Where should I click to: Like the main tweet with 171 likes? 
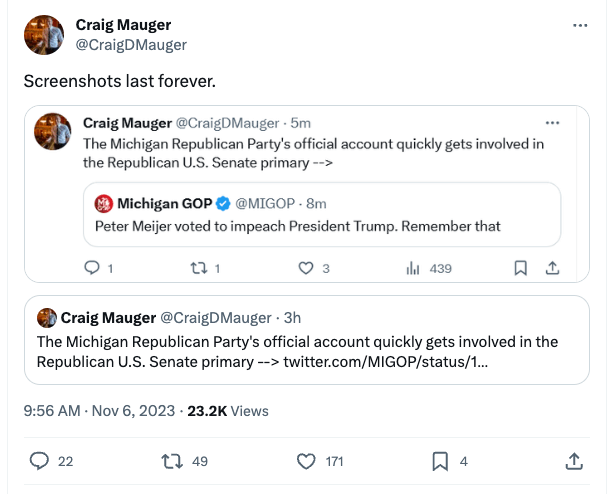pyautogui.click(x=307, y=461)
